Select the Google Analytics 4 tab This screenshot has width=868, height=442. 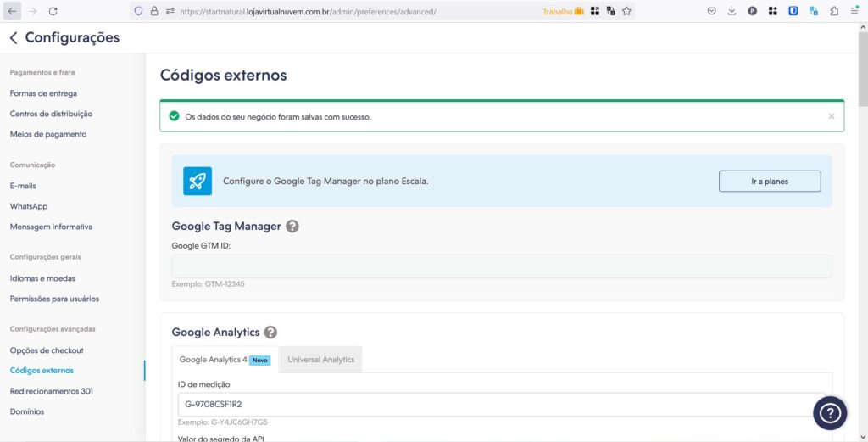(x=225, y=360)
